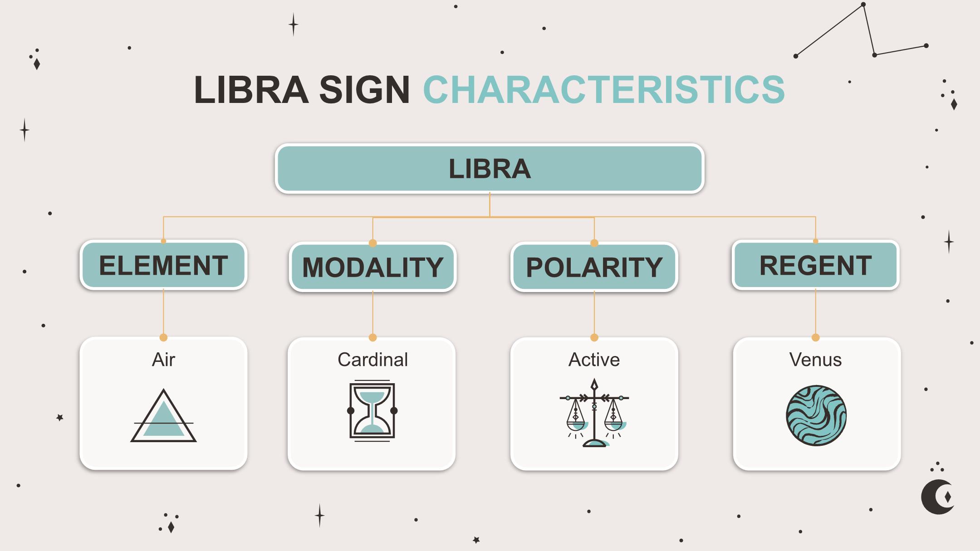The image size is (980, 551).
Task: Click the POLARITY category box
Action: [x=594, y=267]
